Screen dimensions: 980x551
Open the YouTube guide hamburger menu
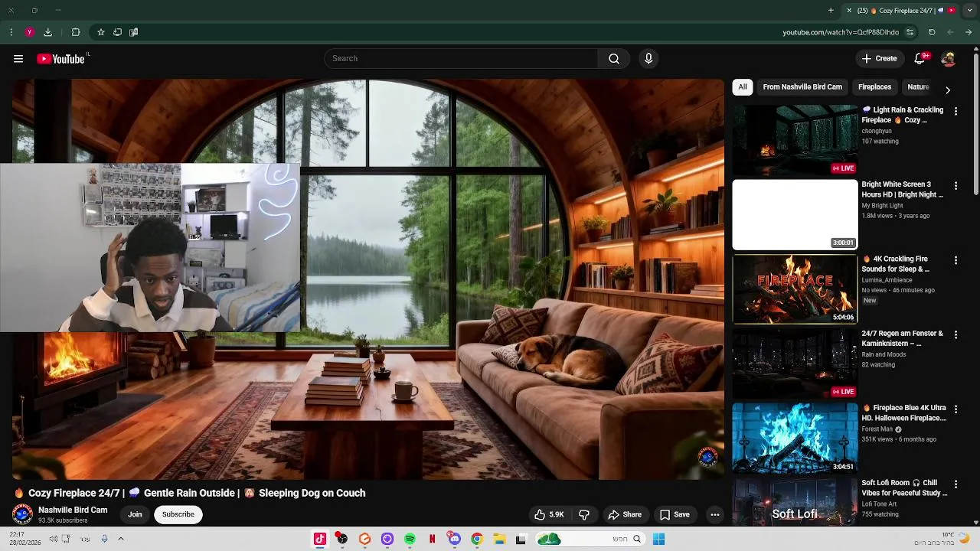(18, 59)
